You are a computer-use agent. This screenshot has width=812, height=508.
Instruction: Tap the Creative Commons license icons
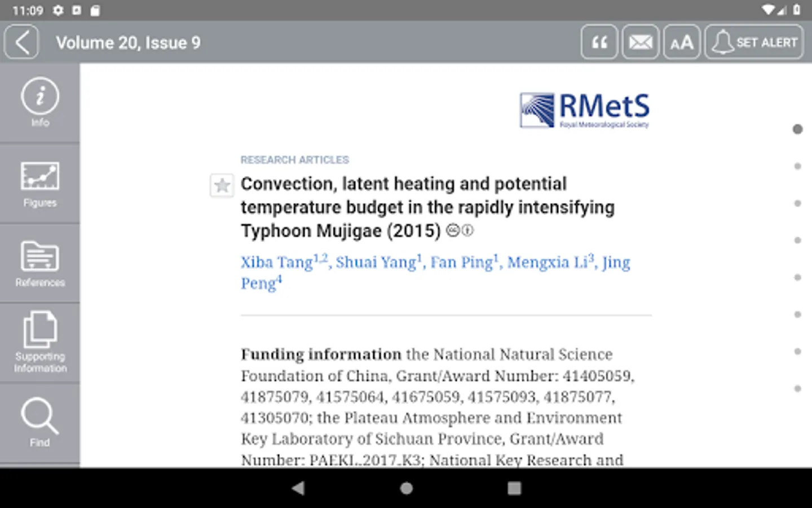click(x=460, y=231)
